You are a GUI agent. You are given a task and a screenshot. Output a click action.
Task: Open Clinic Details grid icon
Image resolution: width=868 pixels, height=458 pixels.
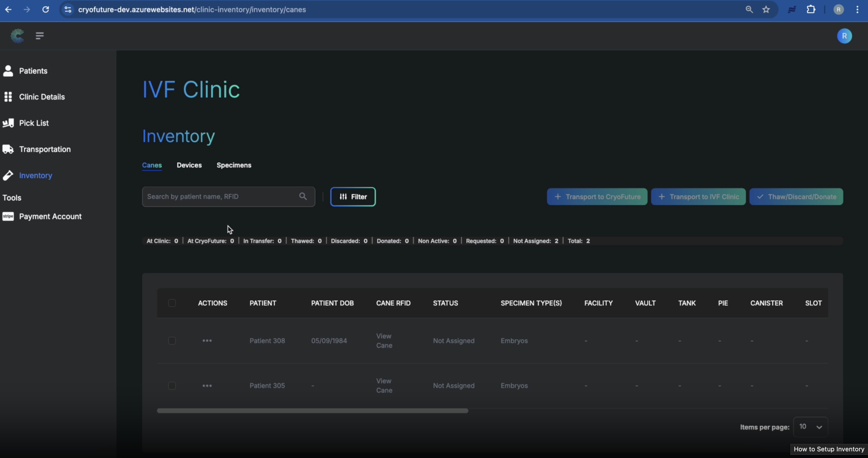8,97
